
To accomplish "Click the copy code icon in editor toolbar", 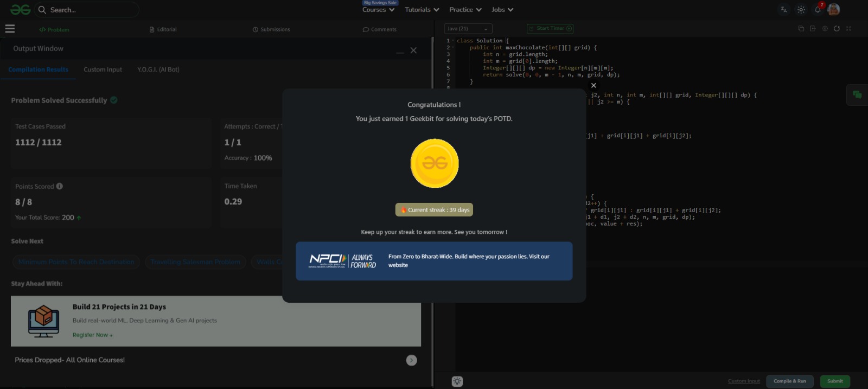I will coord(801,29).
